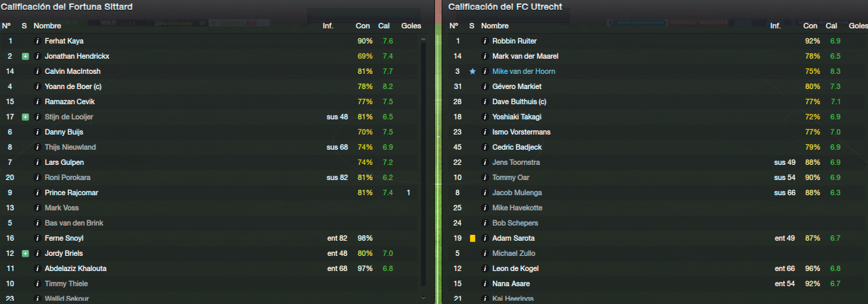The image size is (868, 304).
Task: Click scroll down arrow of Fortuna Sittard list
Action: tap(423, 297)
